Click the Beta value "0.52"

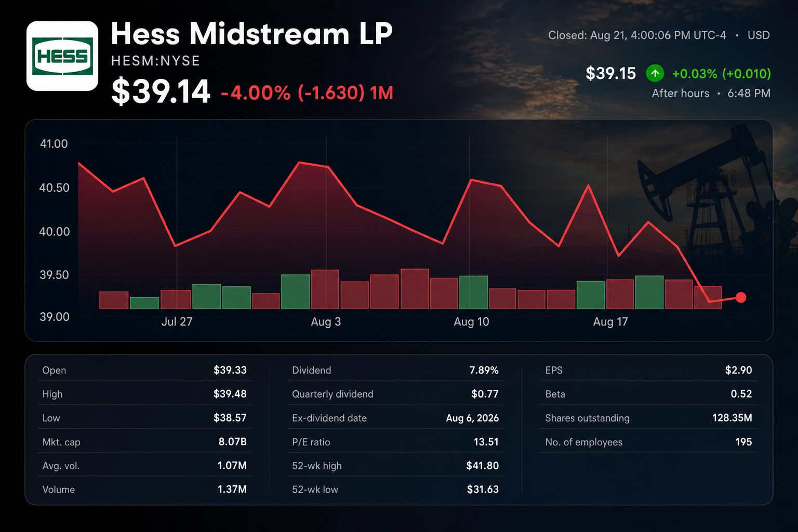click(x=741, y=394)
